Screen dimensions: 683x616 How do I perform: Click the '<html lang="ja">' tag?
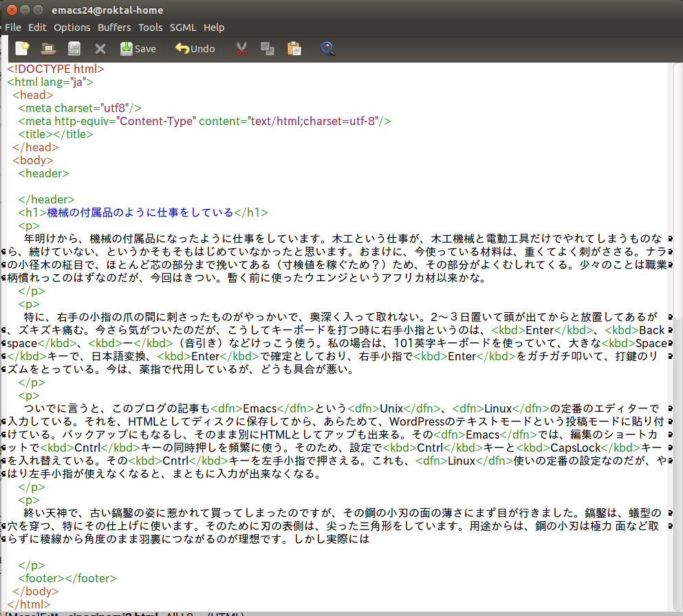click(x=50, y=82)
